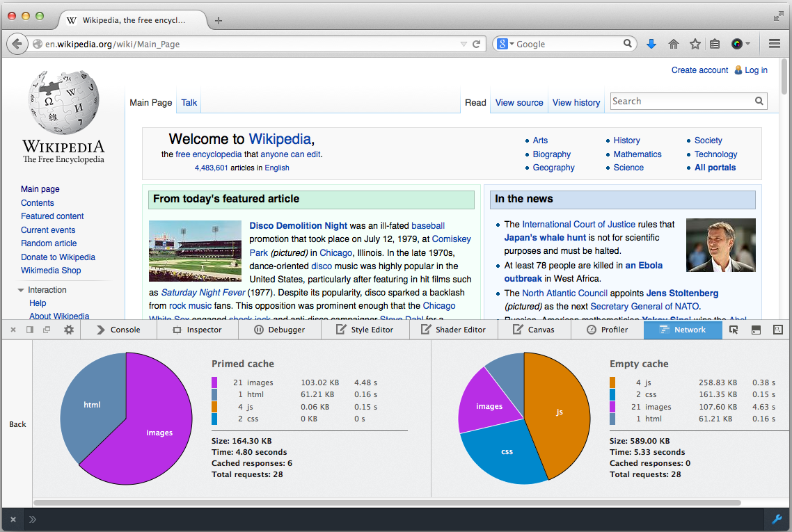Toggle the split console icon
Image resolution: width=792 pixels, height=532 pixels.
click(756, 330)
